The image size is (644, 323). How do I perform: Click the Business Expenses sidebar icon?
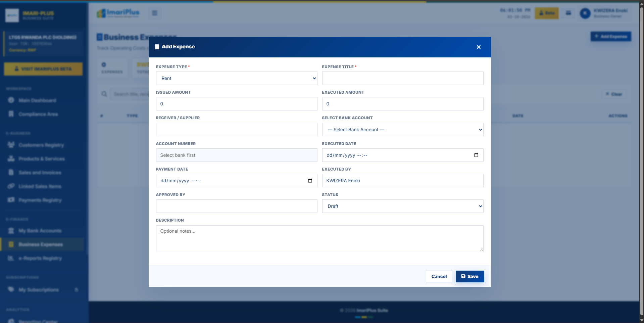coord(11,244)
